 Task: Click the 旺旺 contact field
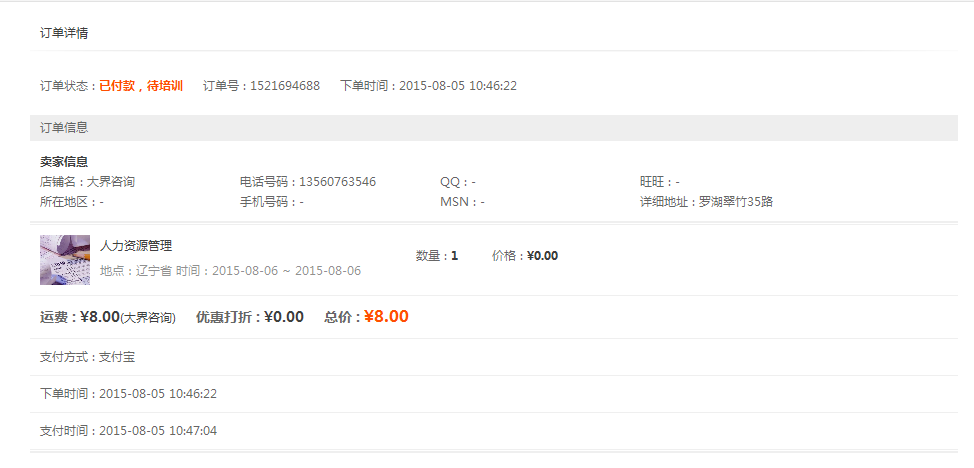tap(659, 182)
